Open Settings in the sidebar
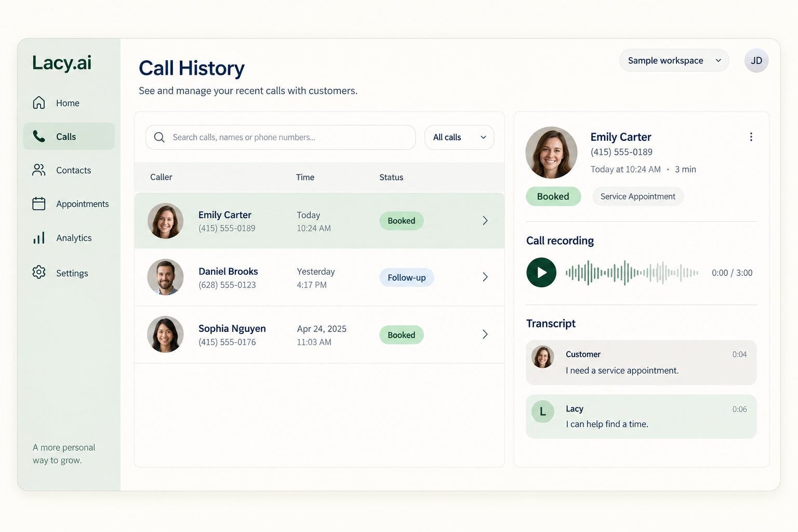 (69, 273)
